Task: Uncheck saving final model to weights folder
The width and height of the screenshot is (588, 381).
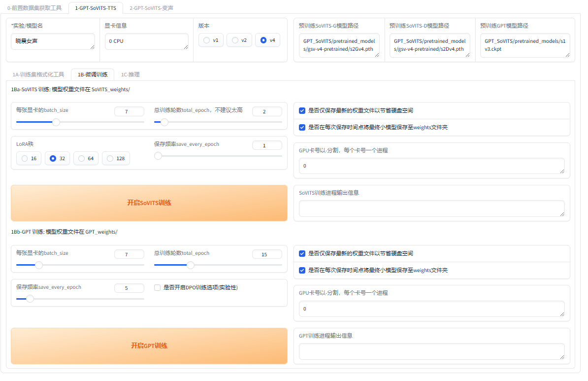Action: [302, 127]
